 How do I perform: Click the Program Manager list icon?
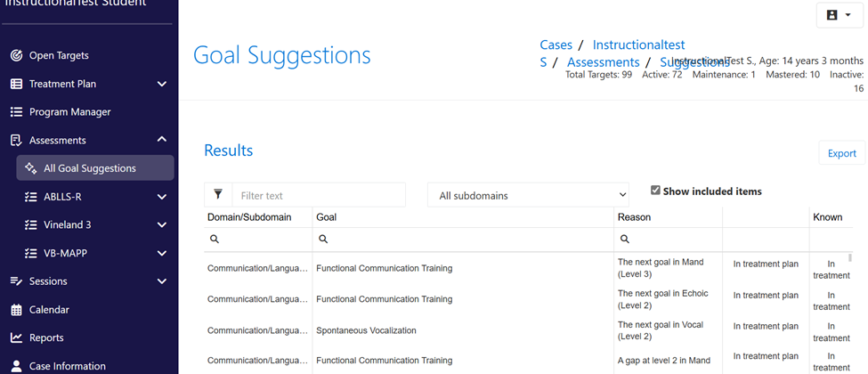tap(17, 112)
